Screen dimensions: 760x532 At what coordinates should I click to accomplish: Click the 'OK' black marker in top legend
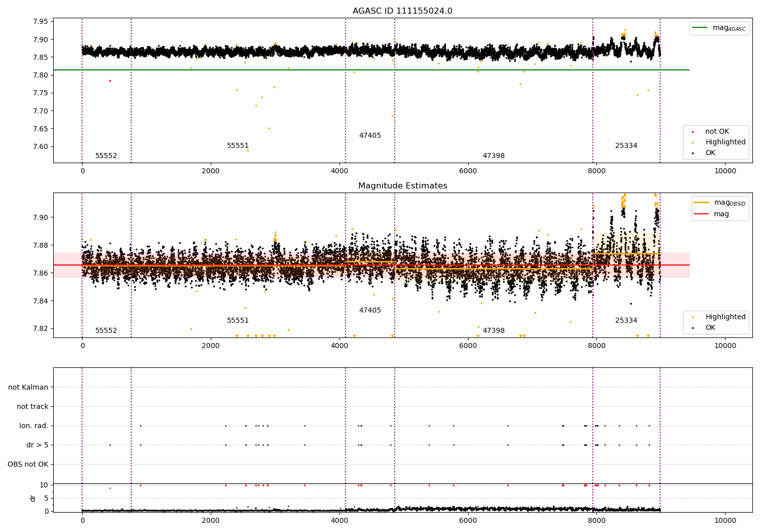[x=693, y=153]
